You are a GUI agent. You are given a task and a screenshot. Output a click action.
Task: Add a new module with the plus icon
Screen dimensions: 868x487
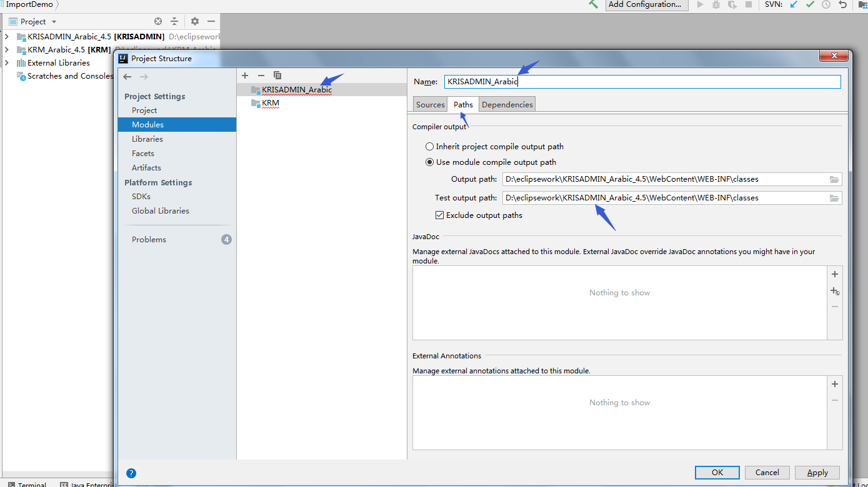click(245, 76)
